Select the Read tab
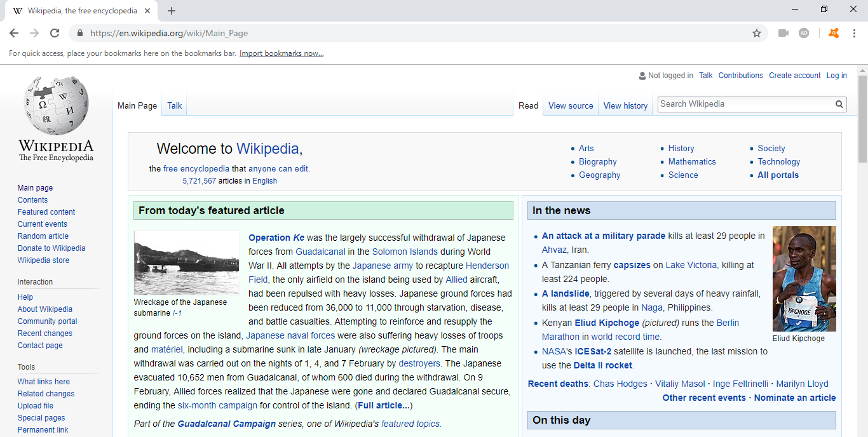 tap(528, 106)
